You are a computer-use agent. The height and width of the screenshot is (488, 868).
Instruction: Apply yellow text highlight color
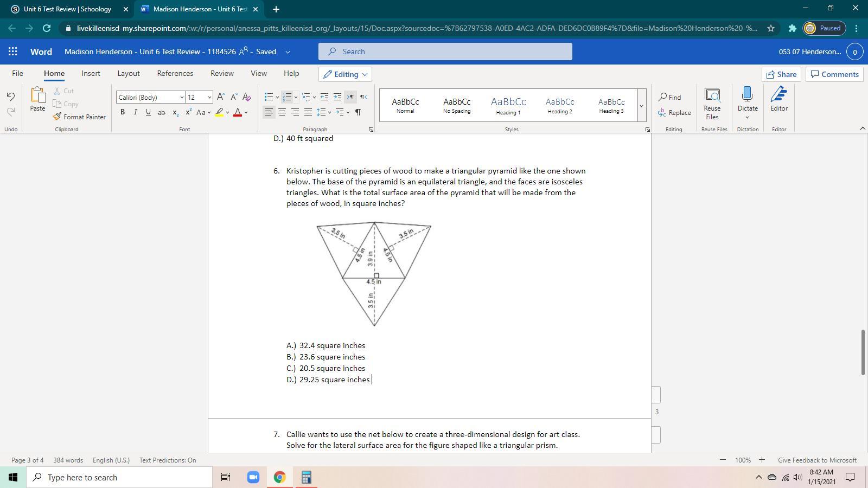(219, 112)
